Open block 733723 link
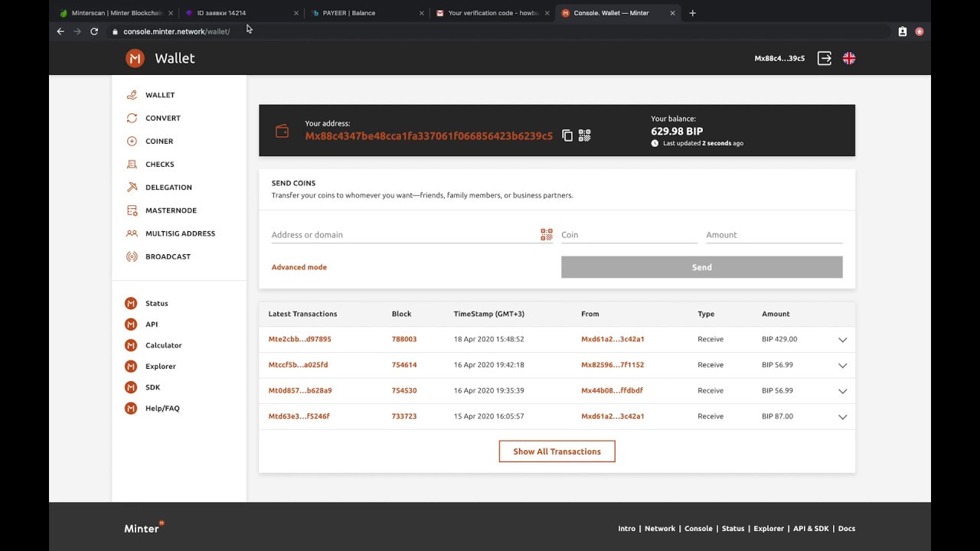The height and width of the screenshot is (551, 980). pyautogui.click(x=404, y=416)
